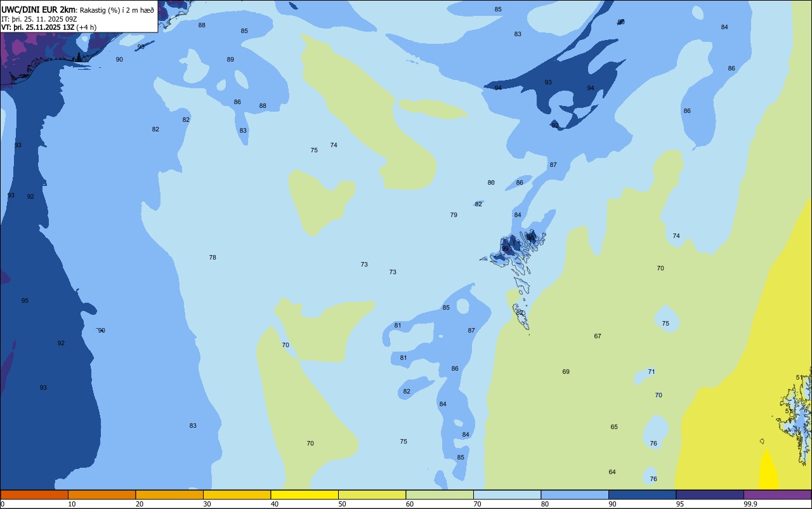Click the '89' humidity value on the map
Screen dimensions: 812x509
tap(230, 60)
